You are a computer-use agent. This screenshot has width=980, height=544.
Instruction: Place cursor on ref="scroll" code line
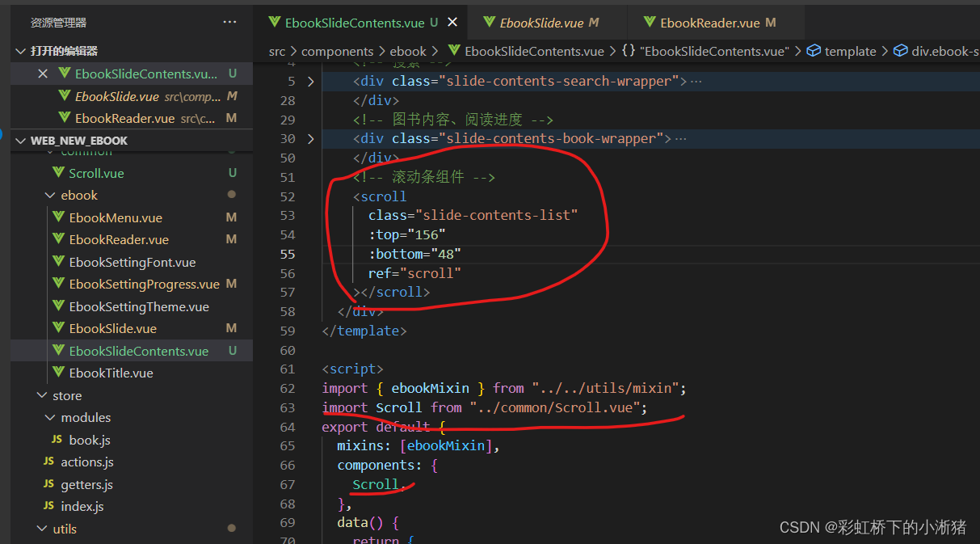point(414,273)
